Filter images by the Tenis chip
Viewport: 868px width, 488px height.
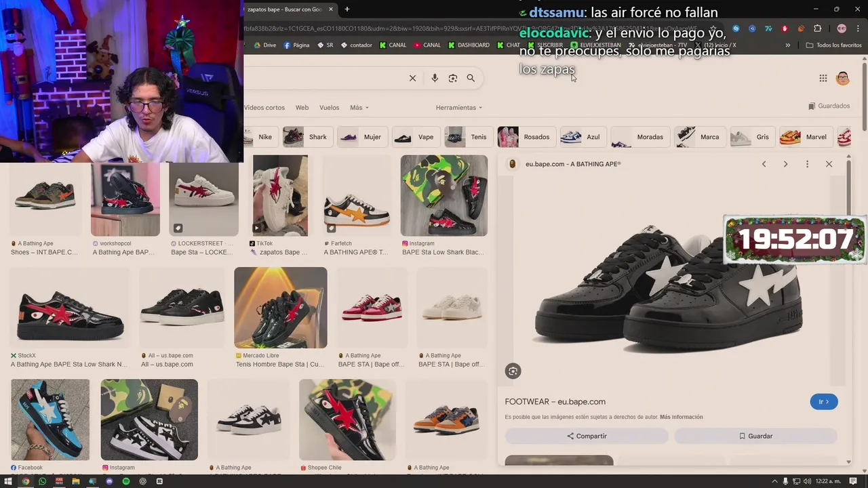[x=468, y=137]
